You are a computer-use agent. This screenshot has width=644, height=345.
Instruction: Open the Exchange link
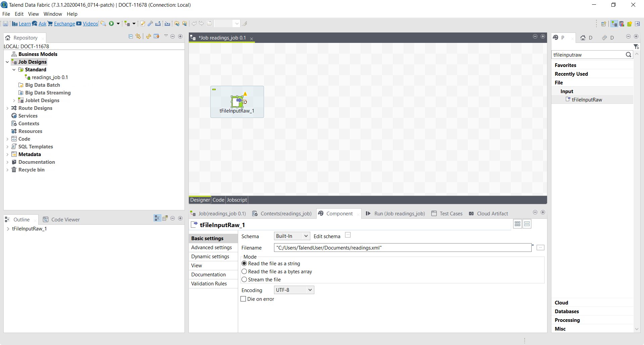point(64,24)
